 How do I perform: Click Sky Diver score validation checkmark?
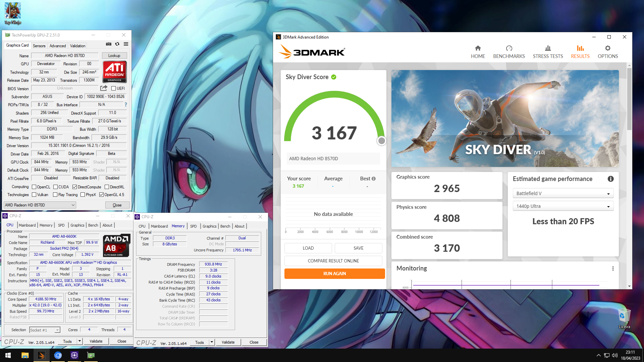(334, 77)
